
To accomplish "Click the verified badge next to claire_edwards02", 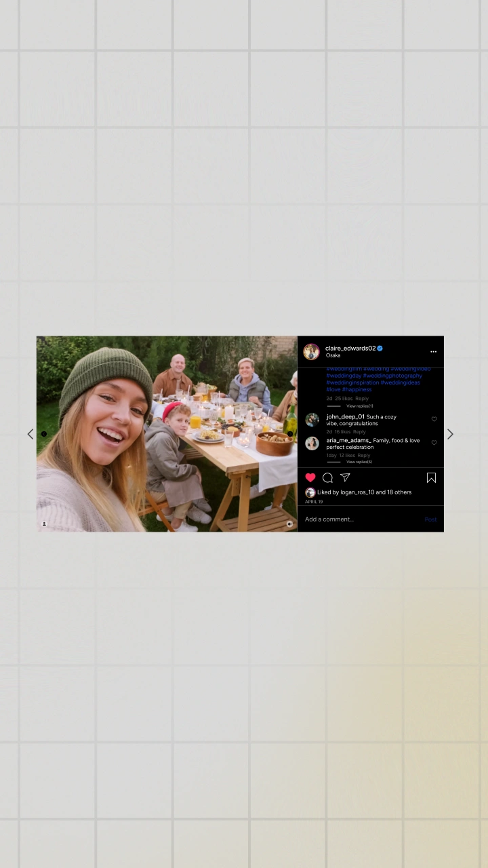I will (380, 349).
